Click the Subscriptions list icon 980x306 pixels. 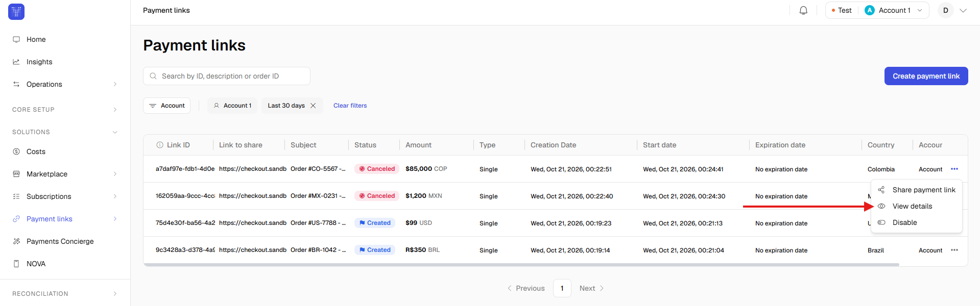point(16,196)
